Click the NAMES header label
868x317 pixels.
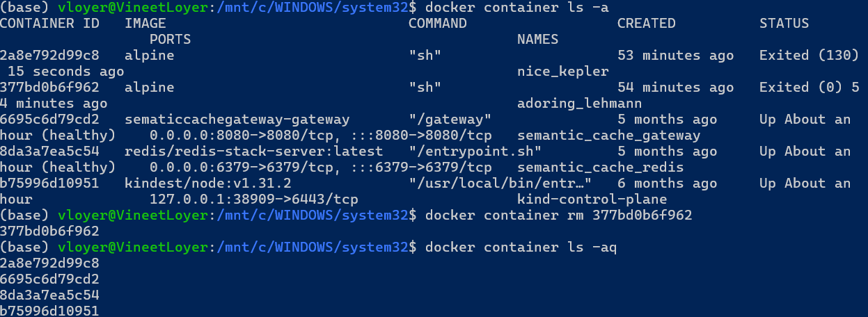[x=538, y=40]
